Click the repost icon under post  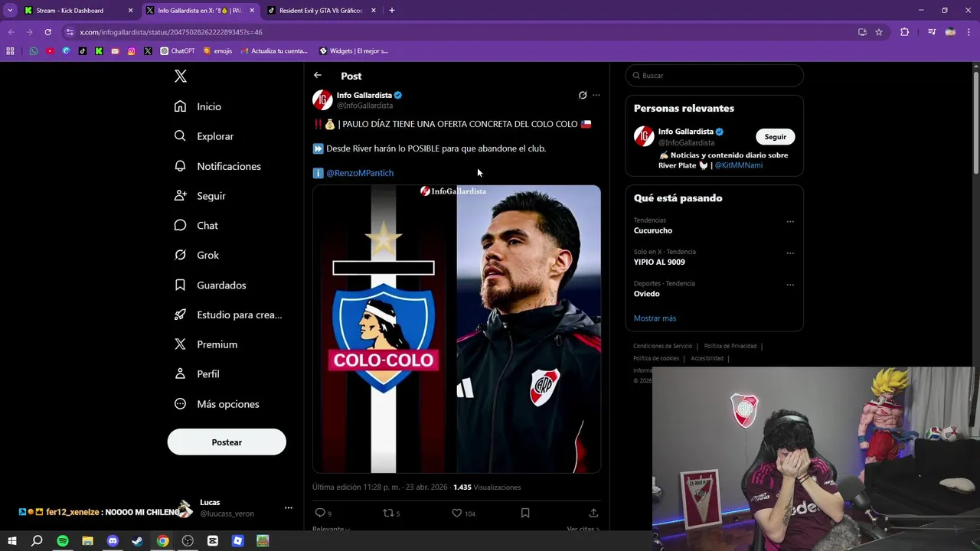coord(387,513)
